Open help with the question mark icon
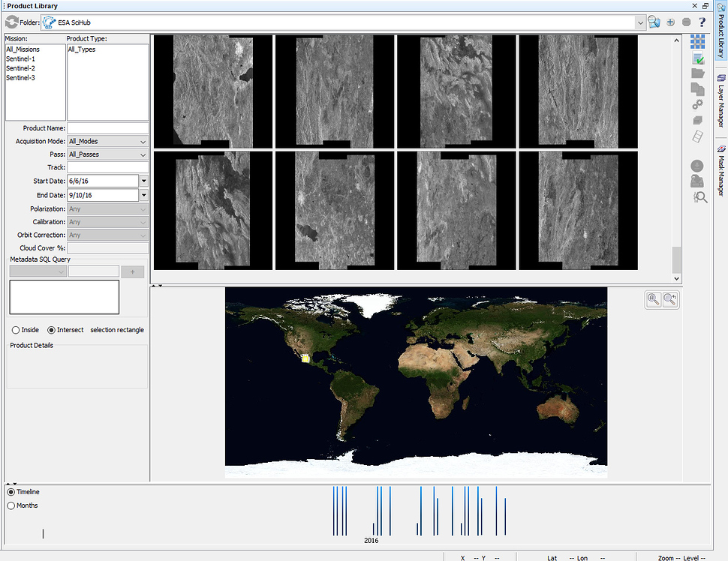 [702, 22]
